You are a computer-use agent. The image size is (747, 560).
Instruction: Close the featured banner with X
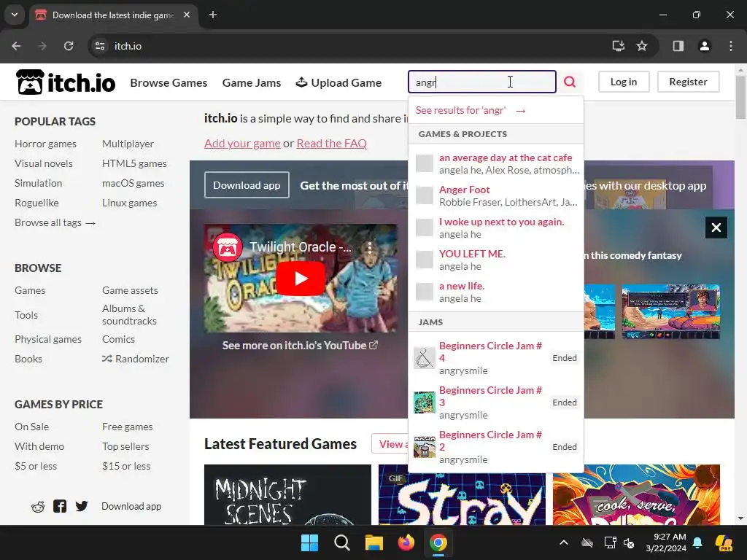(x=716, y=227)
